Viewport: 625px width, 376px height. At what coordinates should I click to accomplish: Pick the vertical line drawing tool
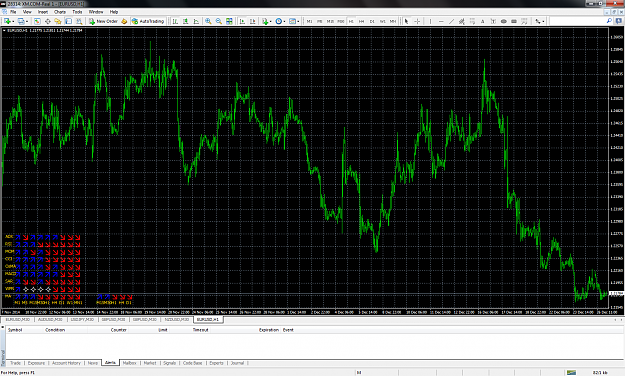[x=430, y=21]
